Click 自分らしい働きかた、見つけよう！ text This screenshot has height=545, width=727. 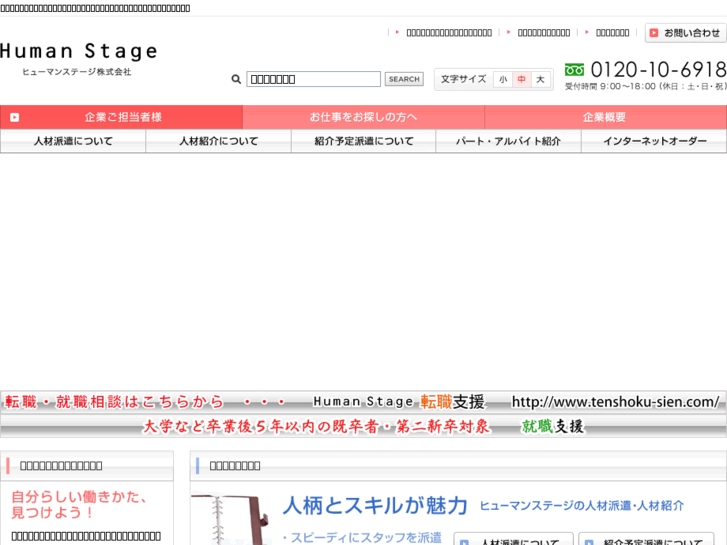pyautogui.click(x=79, y=505)
